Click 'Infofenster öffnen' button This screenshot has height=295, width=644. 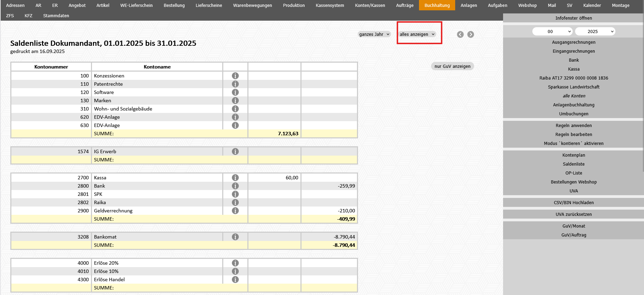573,18
